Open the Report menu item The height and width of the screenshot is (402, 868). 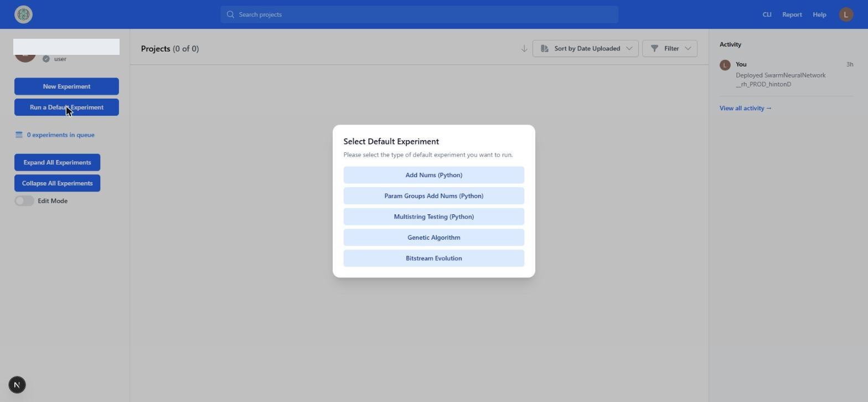tap(792, 14)
